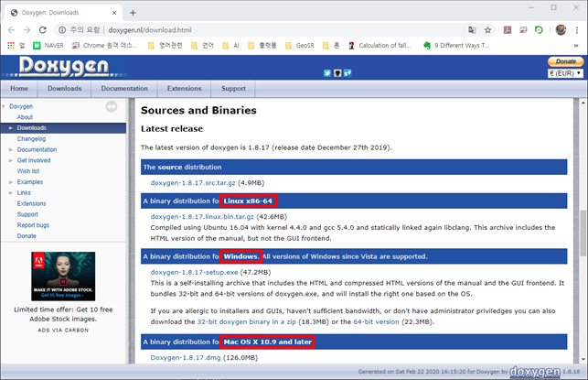This screenshot has height=380, width=588.
Task: Expand the Downloads tree arrow
Action: pos(11,128)
